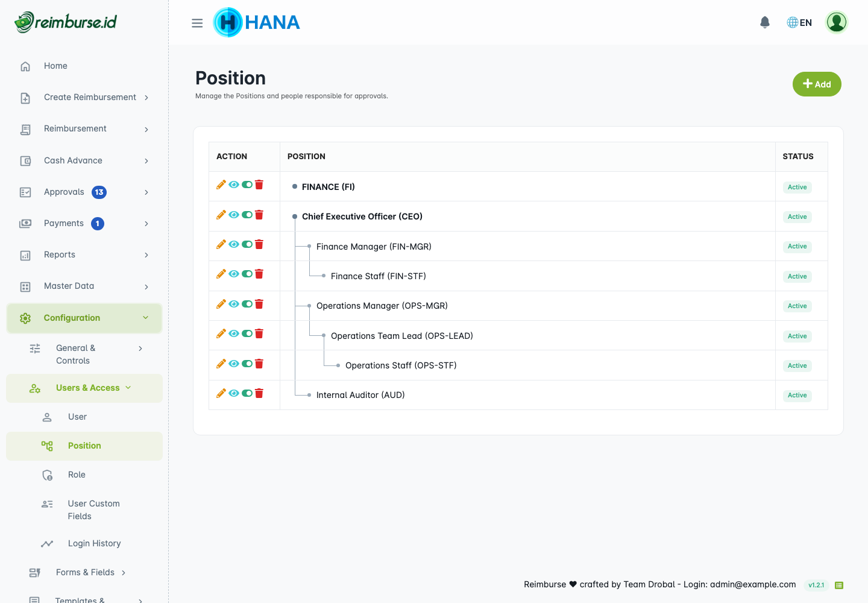
Task: Expand the Create Reimbursement menu
Action: coord(84,98)
